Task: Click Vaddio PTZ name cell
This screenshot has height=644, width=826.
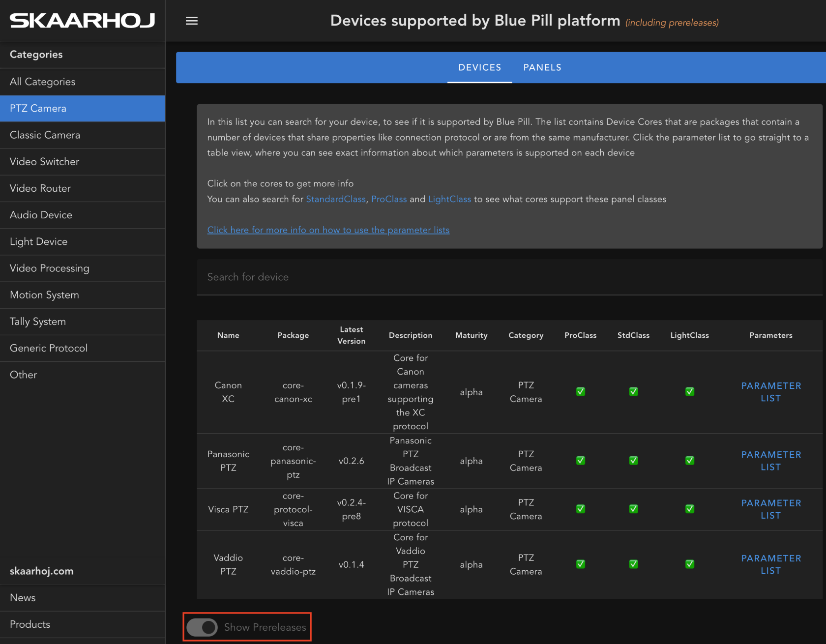Action: (x=228, y=564)
